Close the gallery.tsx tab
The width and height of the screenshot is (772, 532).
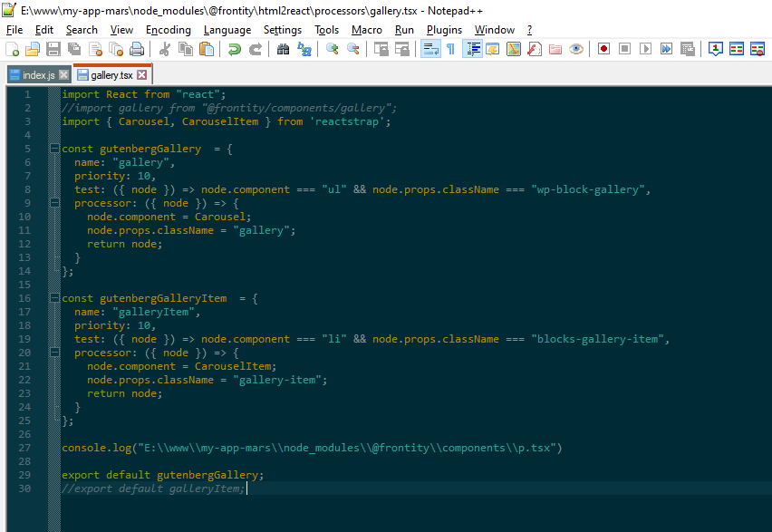pos(141,74)
